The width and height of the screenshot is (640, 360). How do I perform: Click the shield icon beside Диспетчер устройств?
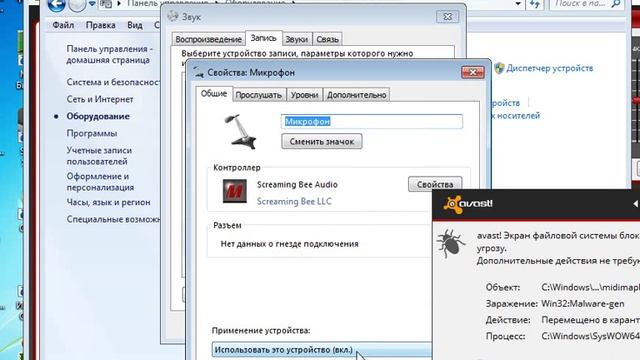(499, 68)
